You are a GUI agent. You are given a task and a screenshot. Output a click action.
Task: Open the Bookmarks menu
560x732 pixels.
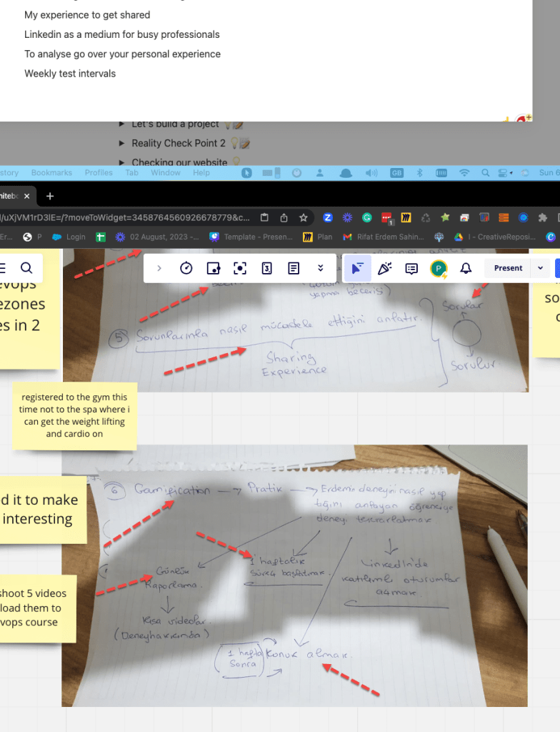pyautogui.click(x=52, y=173)
